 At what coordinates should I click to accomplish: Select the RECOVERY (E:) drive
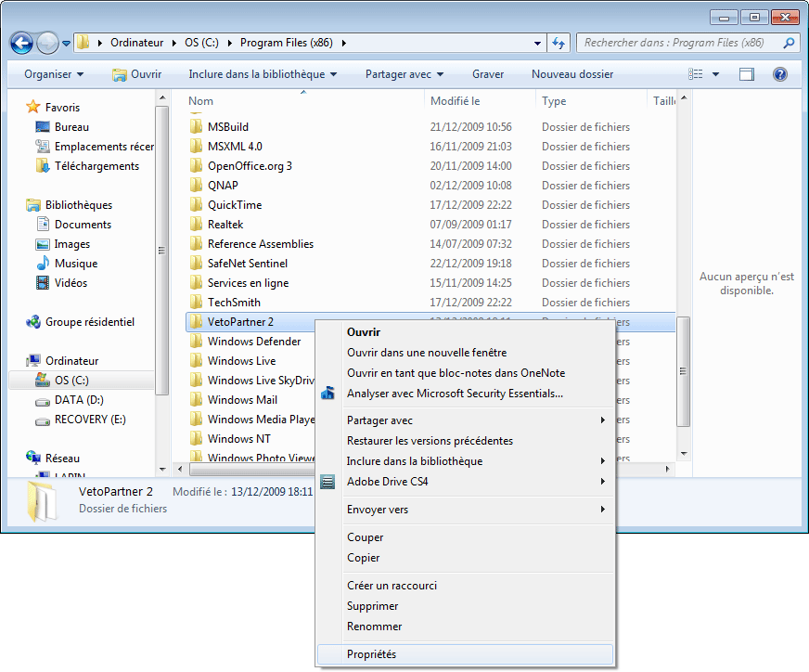point(81,420)
